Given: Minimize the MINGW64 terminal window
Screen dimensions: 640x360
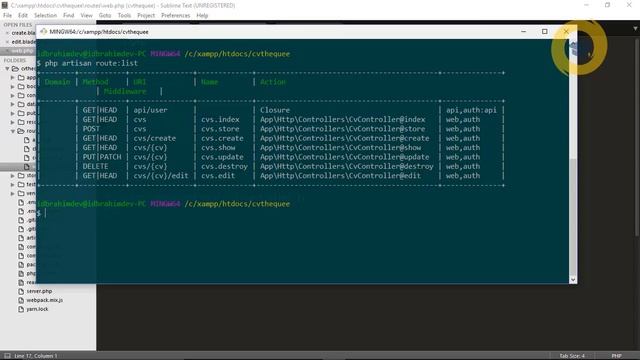Looking at the screenshot, I should 524,31.
